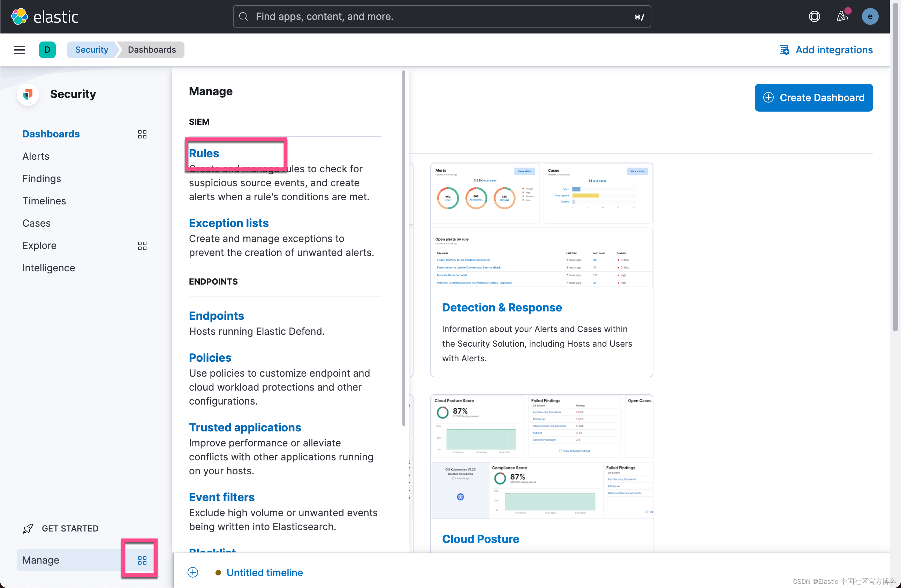Focus the Find apps search field
This screenshot has height=588, width=901.
[x=442, y=17]
